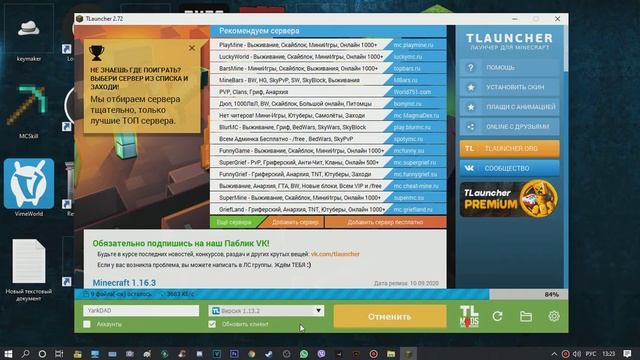Screen dimensions: 640x360
Task: Open the version 1.13.2 dropdown
Action: [266, 311]
